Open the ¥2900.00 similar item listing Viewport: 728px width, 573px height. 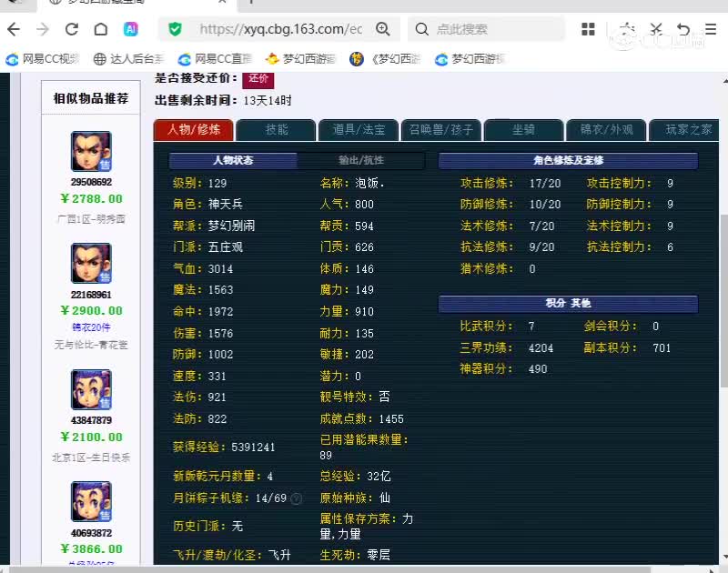tap(92, 310)
